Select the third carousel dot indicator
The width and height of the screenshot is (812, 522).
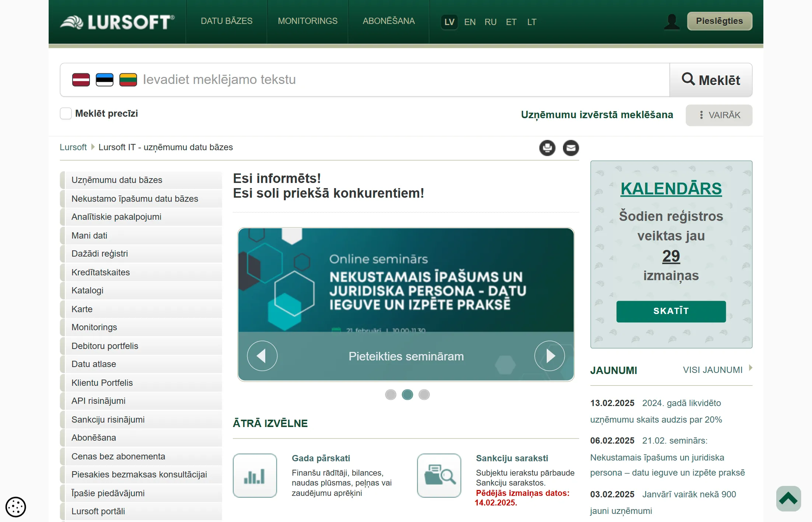point(424,395)
